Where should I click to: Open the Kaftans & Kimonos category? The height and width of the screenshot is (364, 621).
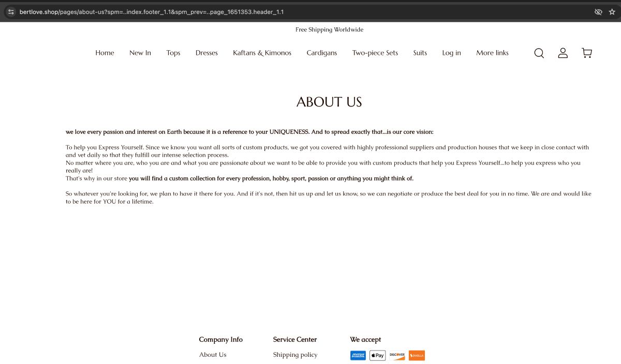[x=262, y=53]
